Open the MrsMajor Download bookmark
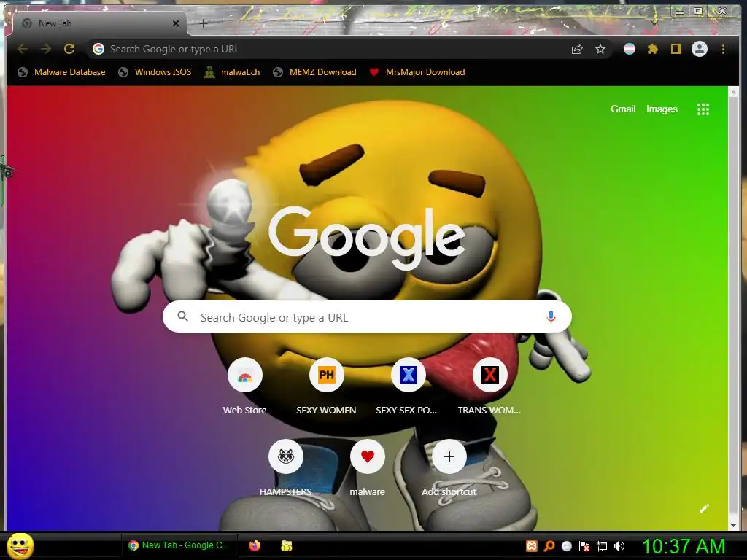The image size is (747, 560). point(417,72)
